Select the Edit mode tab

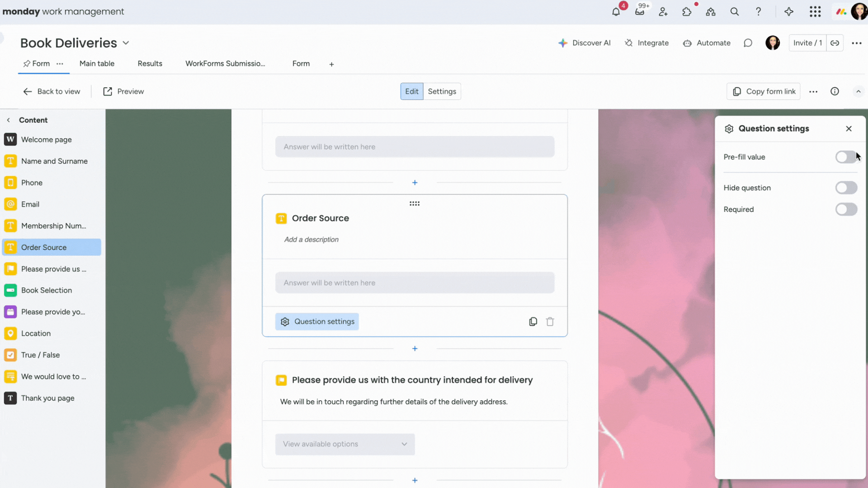(x=411, y=91)
